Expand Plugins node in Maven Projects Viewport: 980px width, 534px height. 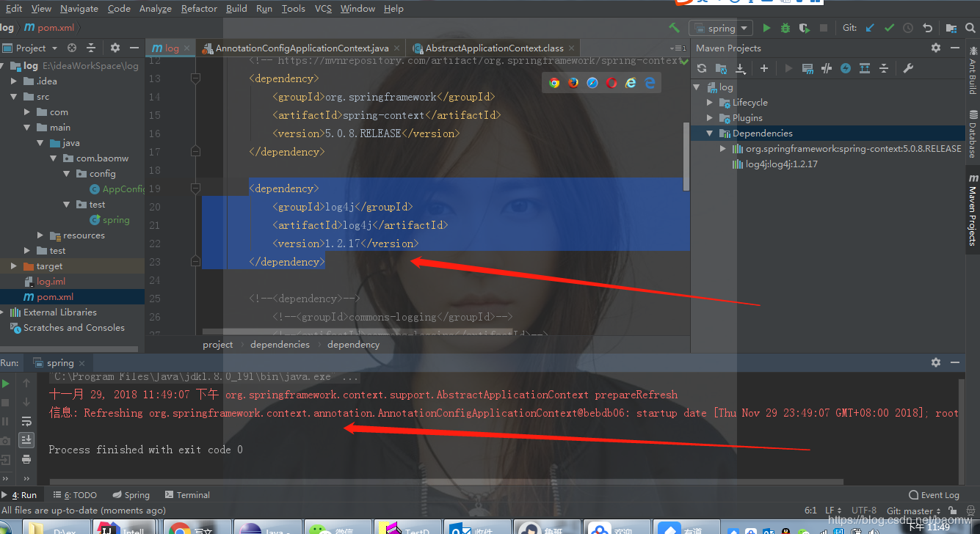710,117
